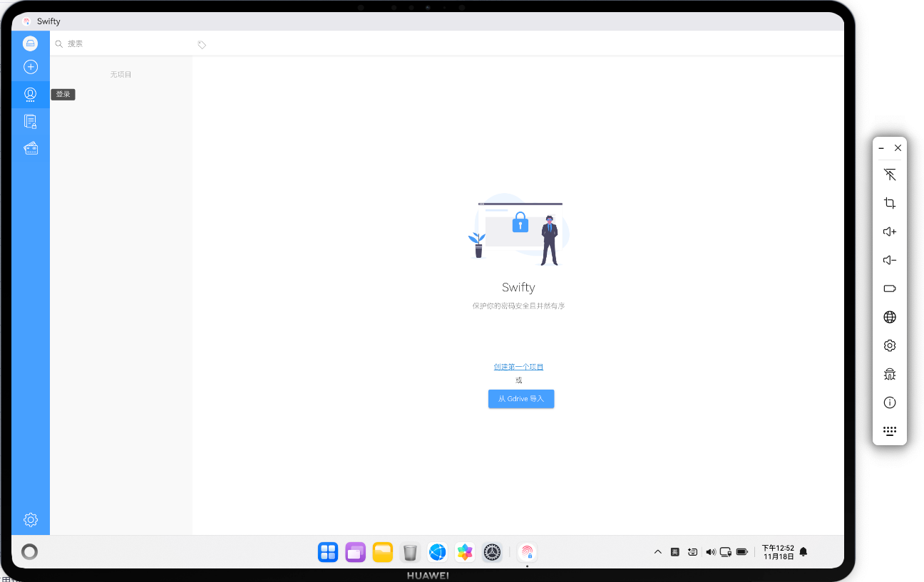Image resolution: width=924 pixels, height=582 pixels.
Task: Click Swifty fingerprint icon in dock
Action: tap(527, 552)
